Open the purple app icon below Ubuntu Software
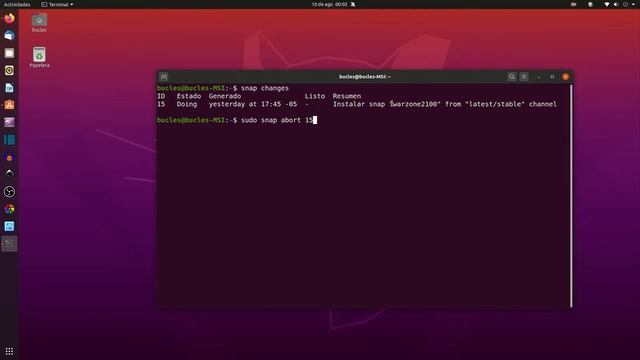Image resolution: width=640 pixels, height=360 pixels. click(x=9, y=122)
